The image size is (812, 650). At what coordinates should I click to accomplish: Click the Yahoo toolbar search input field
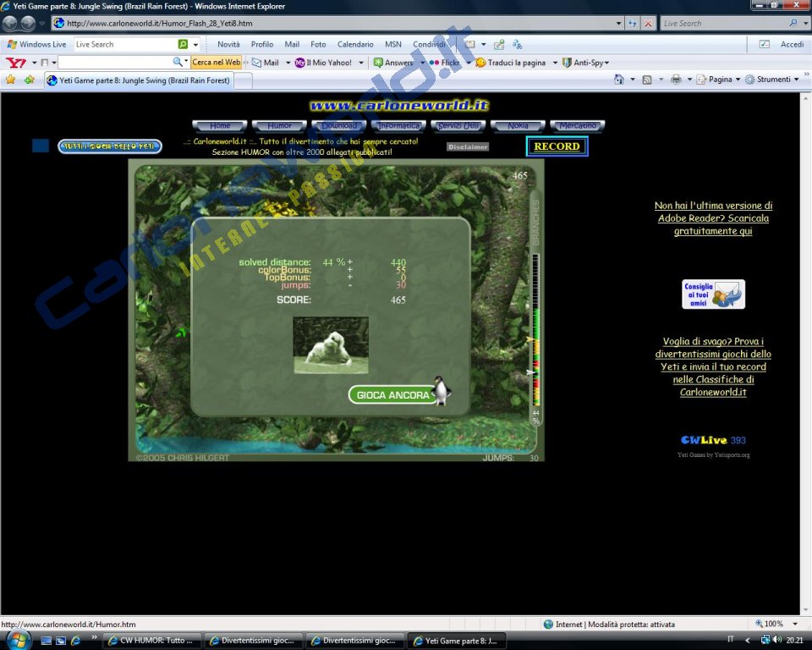tap(115, 63)
